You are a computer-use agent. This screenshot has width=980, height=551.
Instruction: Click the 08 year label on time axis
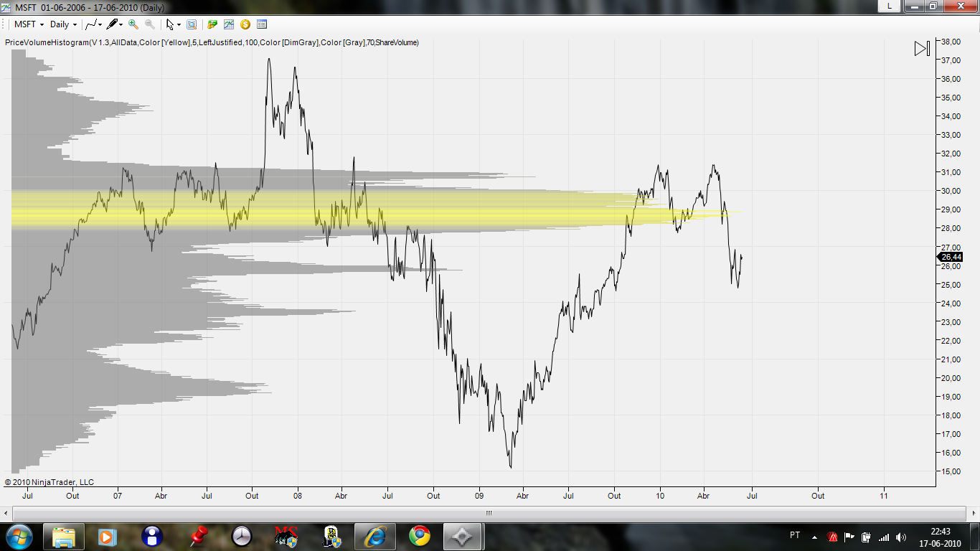298,496
